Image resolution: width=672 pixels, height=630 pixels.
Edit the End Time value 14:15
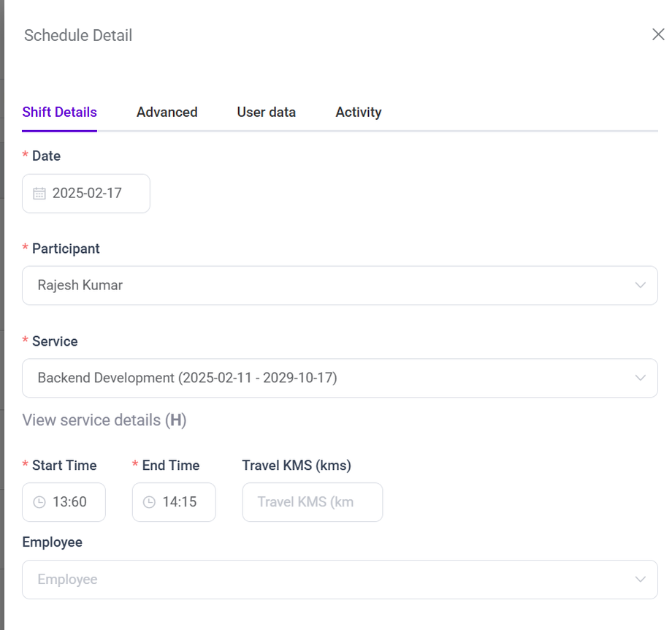pos(180,502)
